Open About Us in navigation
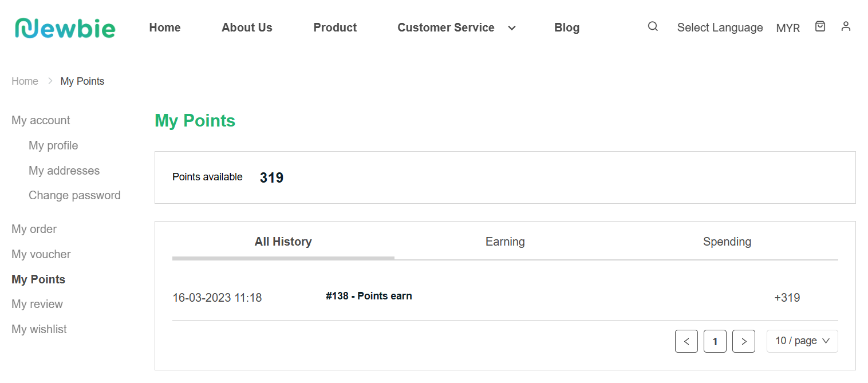Viewport: 868px width, 383px height. tap(247, 27)
